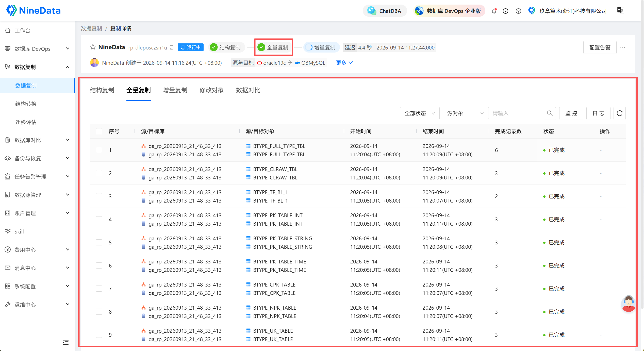Focus the 请输入 search input field
This screenshot has height=351, width=644.
click(x=516, y=113)
